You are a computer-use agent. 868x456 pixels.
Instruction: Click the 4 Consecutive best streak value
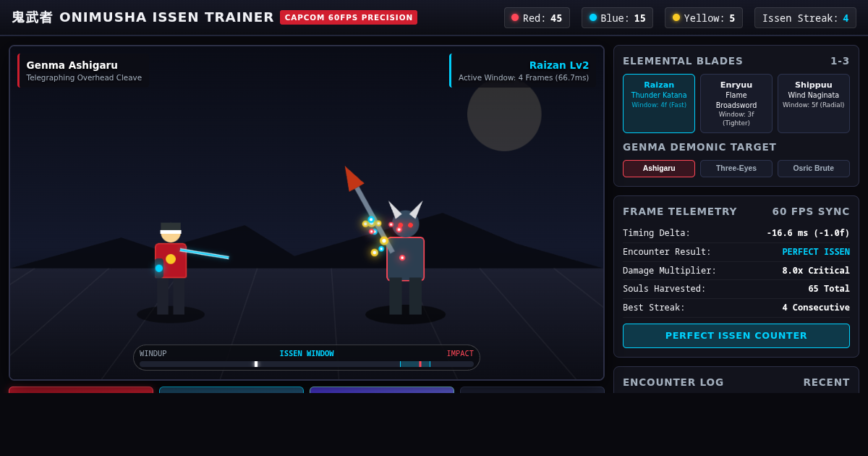point(816,308)
